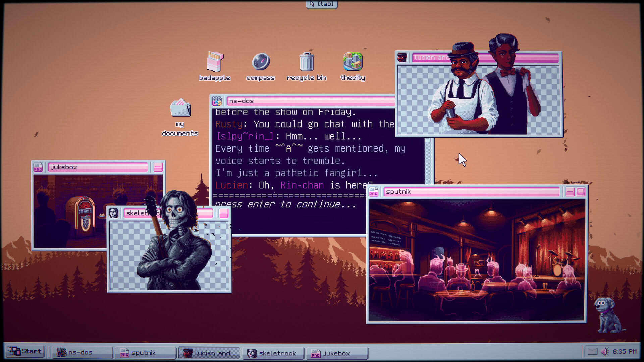The width and height of the screenshot is (644, 362).
Task: Click the ns-dos window title bar
Action: [311, 101]
